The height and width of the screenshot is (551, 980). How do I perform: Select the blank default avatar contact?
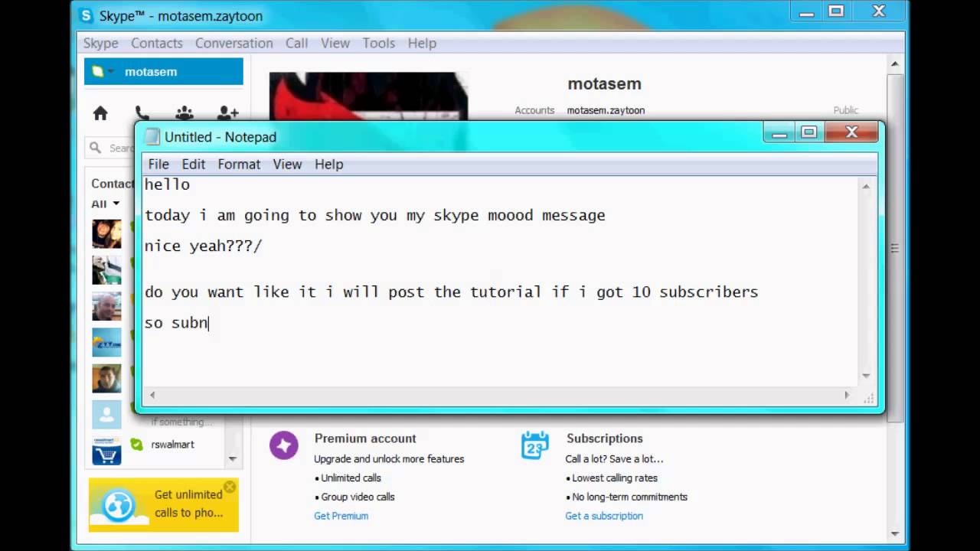tap(106, 415)
